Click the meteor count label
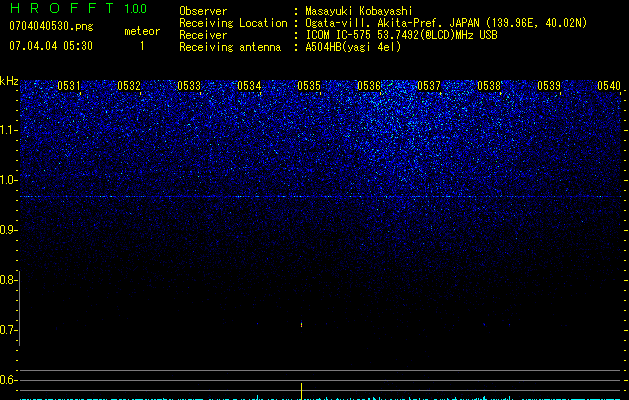The image size is (629, 400). coord(142,31)
